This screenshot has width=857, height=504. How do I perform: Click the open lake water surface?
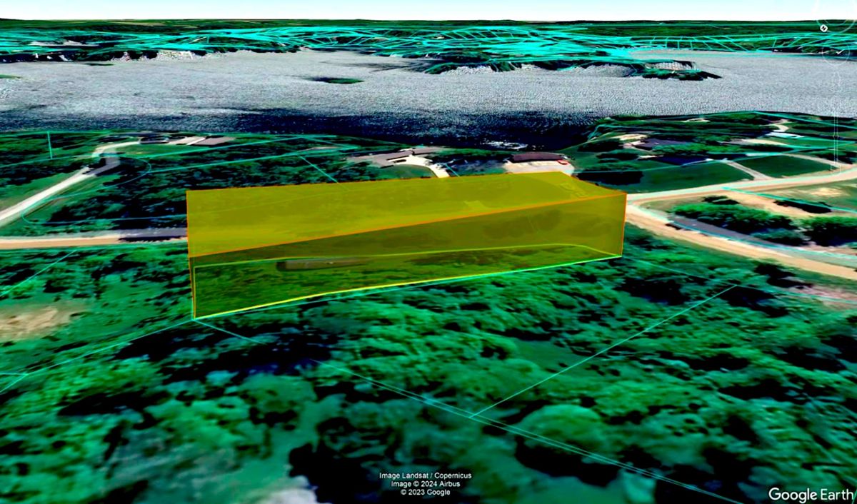pos(286,93)
